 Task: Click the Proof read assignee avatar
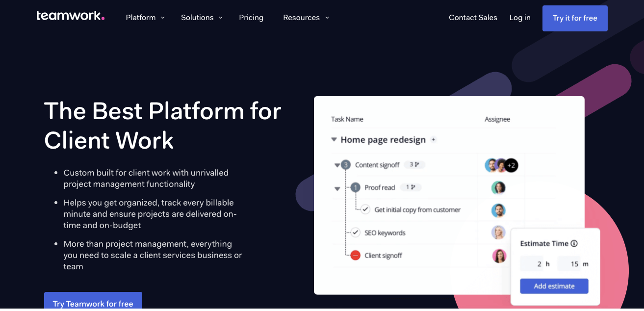pos(498,187)
